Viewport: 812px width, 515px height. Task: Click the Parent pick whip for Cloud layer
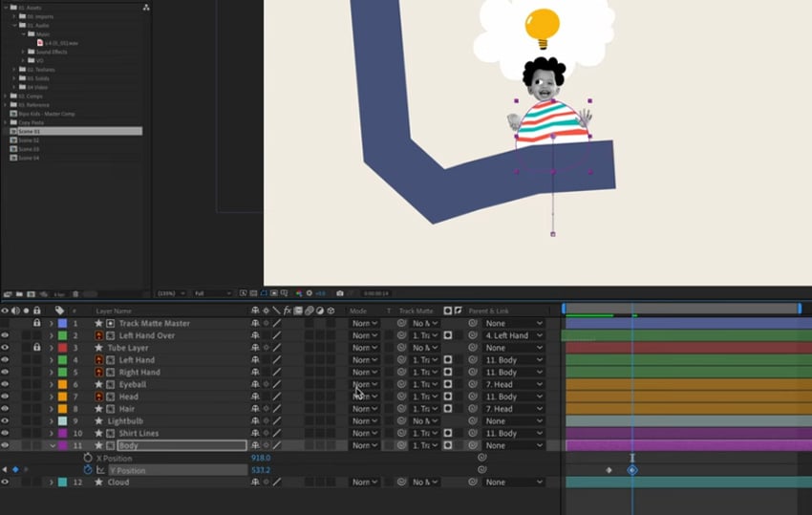[x=472, y=482]
